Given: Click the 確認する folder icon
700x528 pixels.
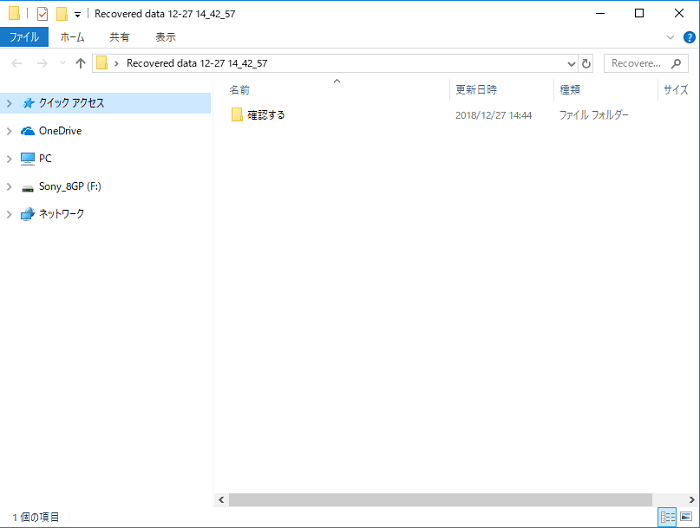Looking at the screenshot, I should tap(237, 115).
